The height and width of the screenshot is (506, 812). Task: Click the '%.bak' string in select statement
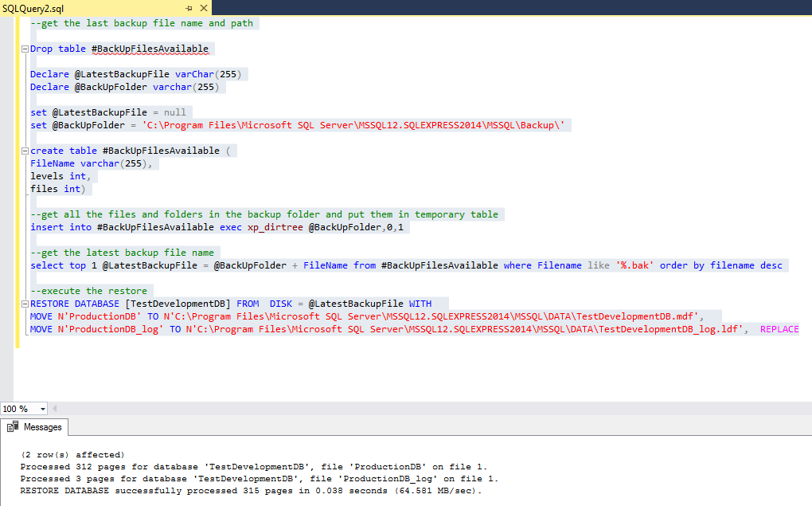click(634, 265)
